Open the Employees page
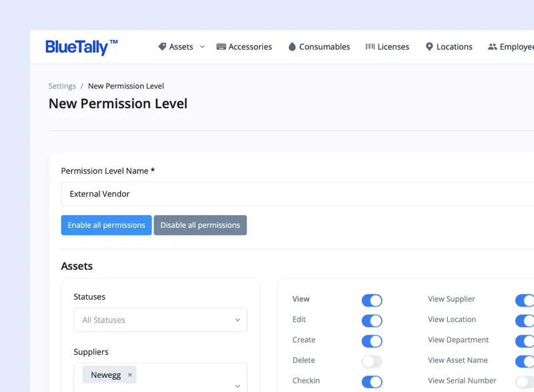Screen dimensions: 534x392 pyautogui.click(x=511, y=47)
